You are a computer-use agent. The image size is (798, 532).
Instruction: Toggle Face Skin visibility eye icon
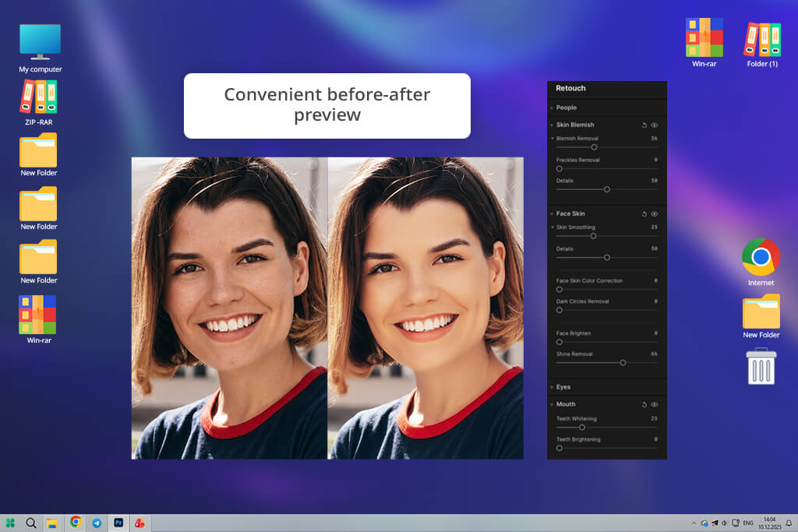(655, 214)
